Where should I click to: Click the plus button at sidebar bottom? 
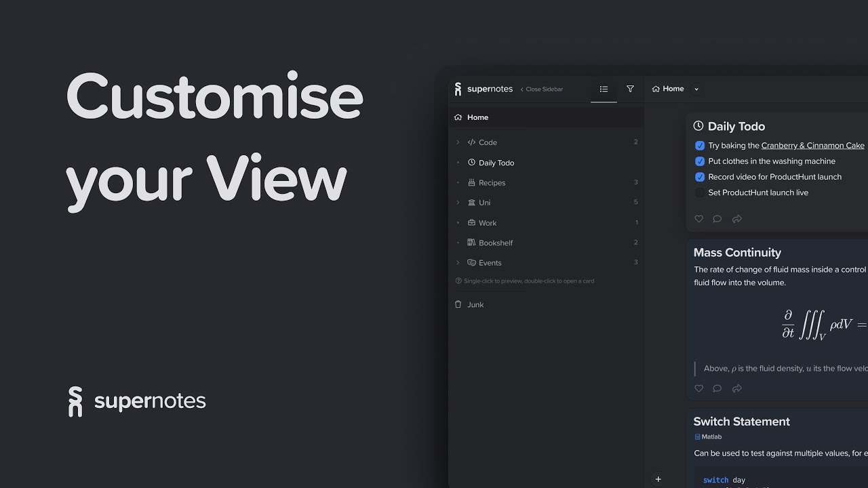click(x=658, y=479)
